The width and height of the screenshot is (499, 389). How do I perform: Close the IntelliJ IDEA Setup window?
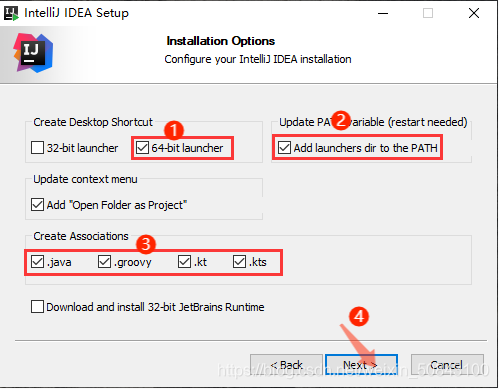click(x=474, y=13)
